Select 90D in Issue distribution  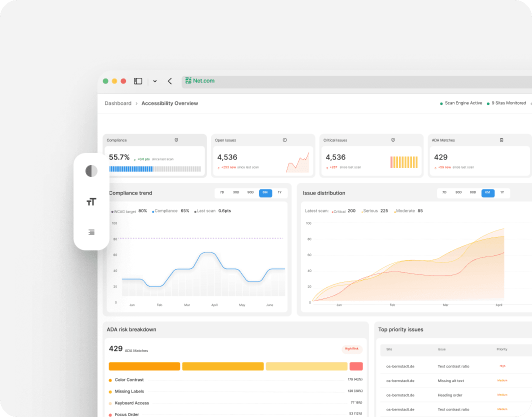tap(472, 192)
